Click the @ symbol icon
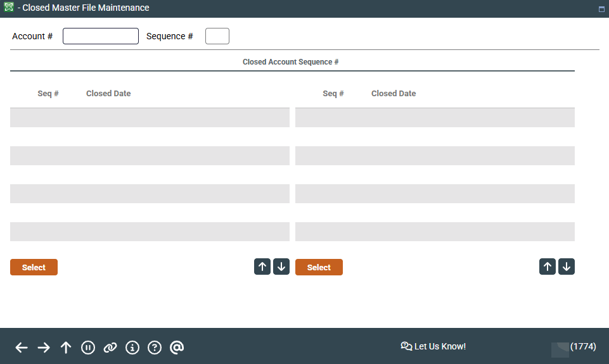Screen dimensions: 609x364 coord(177,348)
